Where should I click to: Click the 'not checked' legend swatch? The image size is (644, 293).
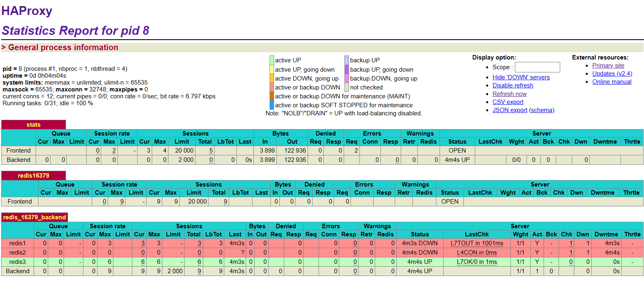[347, 87]
